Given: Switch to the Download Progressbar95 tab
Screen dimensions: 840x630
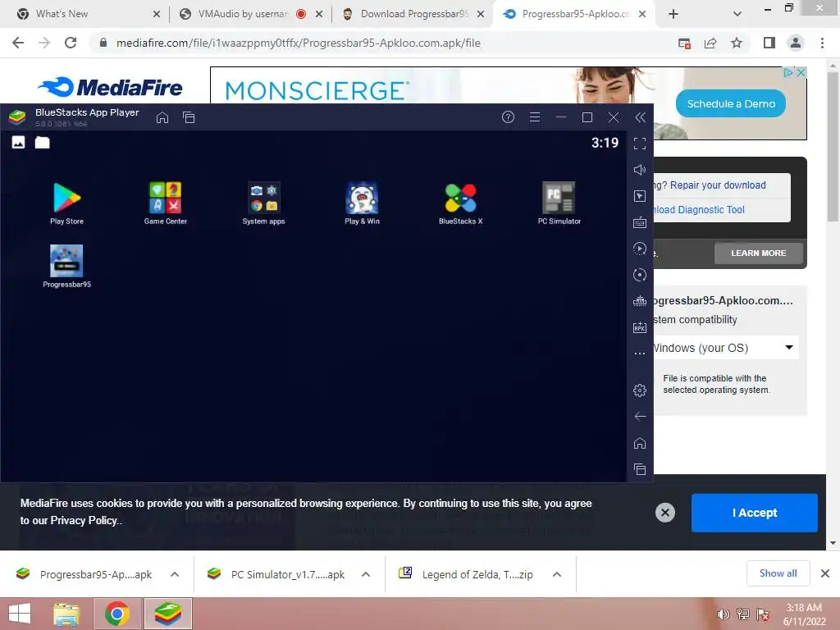Looking at the screenshot, I should point(413,14).
